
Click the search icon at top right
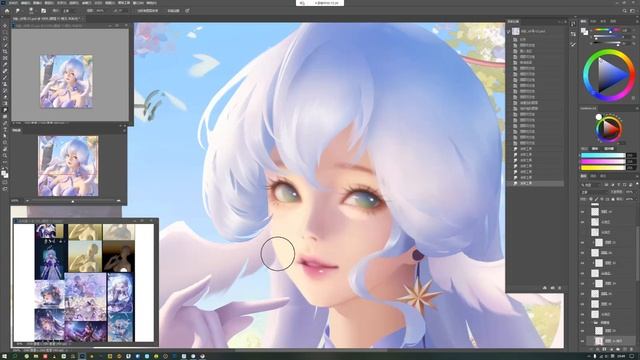click(x=624, y=11)
